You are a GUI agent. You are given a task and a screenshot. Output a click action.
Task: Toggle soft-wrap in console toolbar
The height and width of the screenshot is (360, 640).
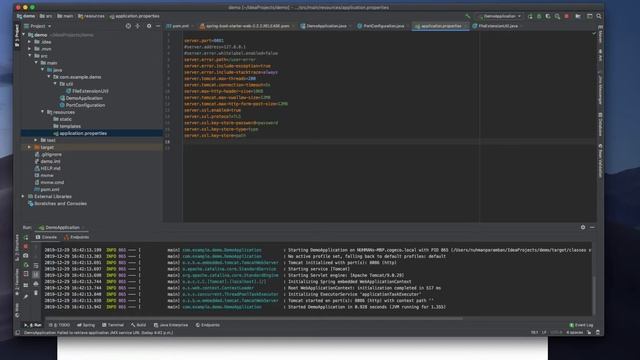[x=36, y=266]
